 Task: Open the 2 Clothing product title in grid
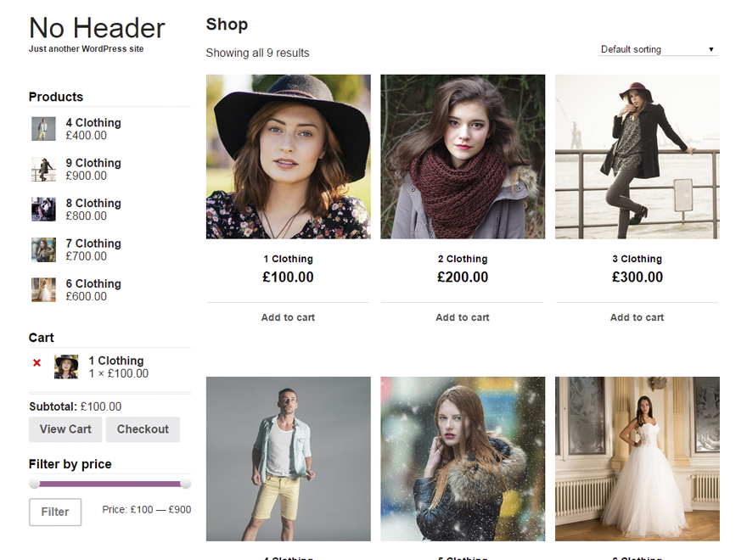(x=463, y=259)
